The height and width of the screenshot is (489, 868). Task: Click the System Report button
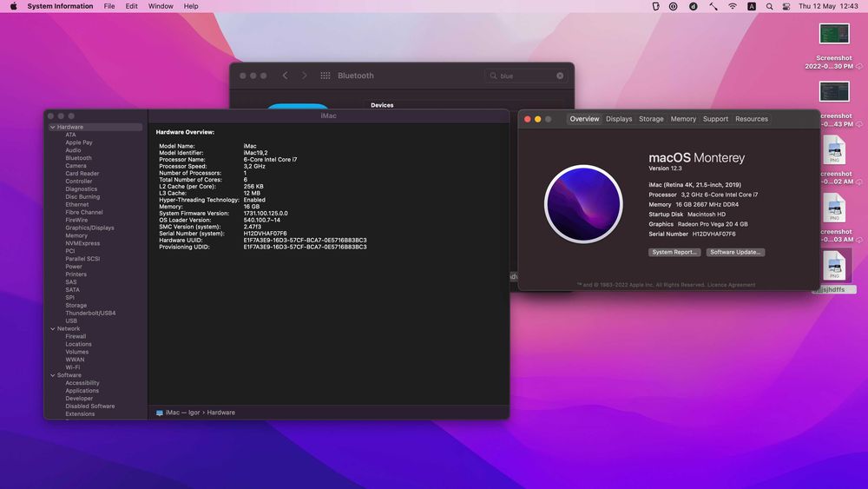coord(674,252)
